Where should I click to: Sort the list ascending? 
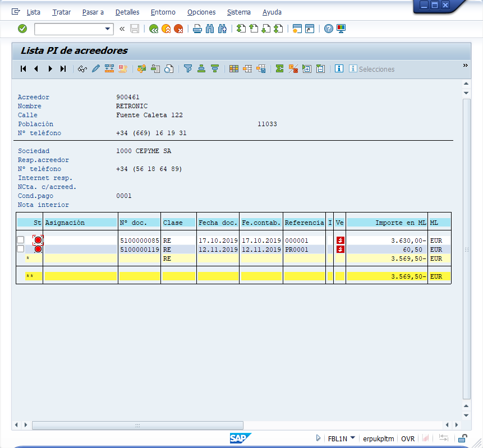pyautogui.click(x=201, y=68)
